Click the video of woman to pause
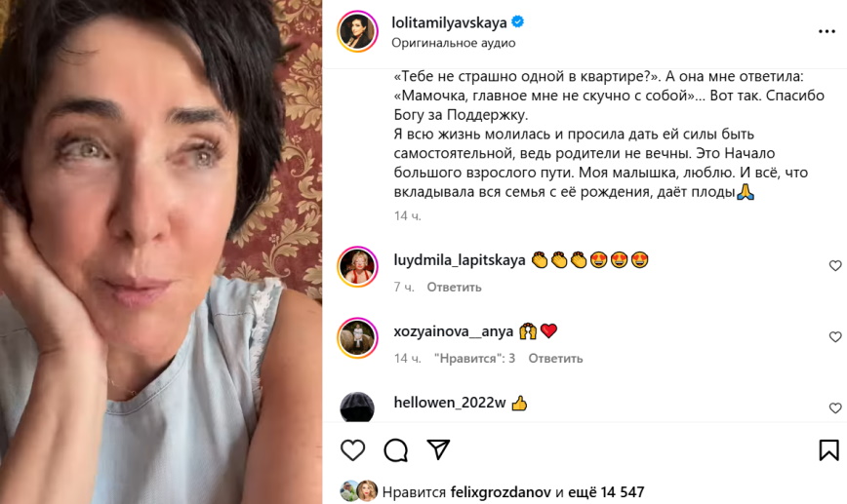This screenshot has height=504, width=847. click(x=161, y=252)
